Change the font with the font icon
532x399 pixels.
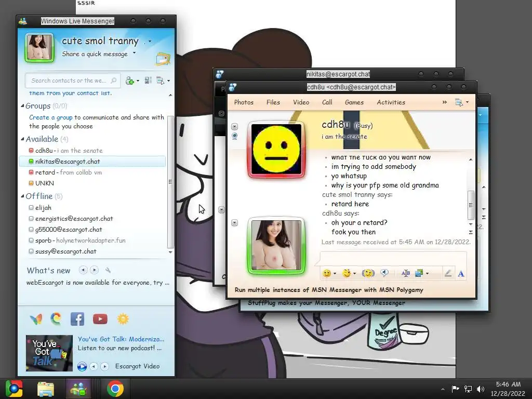[405, 273]
